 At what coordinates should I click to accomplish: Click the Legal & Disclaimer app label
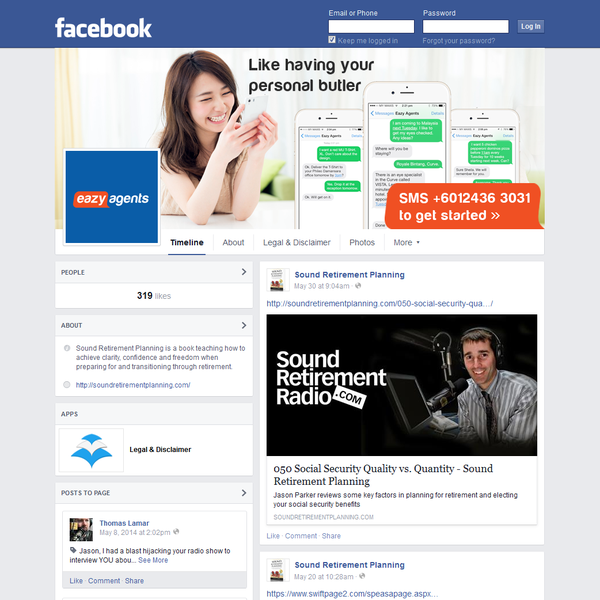(x=160, y=450)
